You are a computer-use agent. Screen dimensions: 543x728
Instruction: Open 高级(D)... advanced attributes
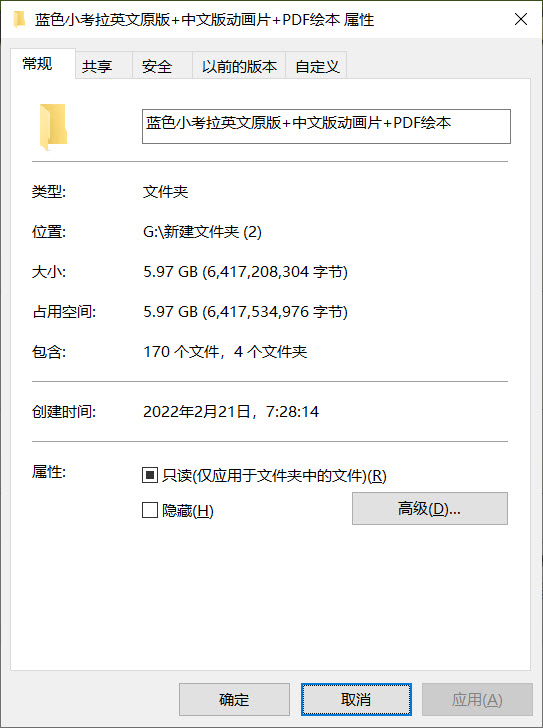pos(430,508)
